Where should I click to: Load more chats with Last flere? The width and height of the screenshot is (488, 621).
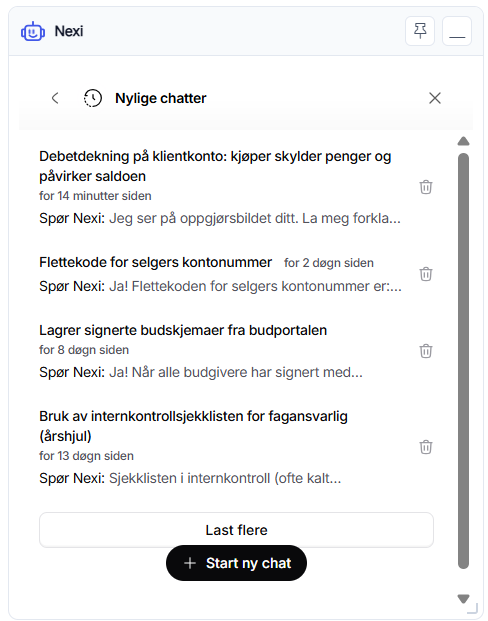tap(236, 530)
